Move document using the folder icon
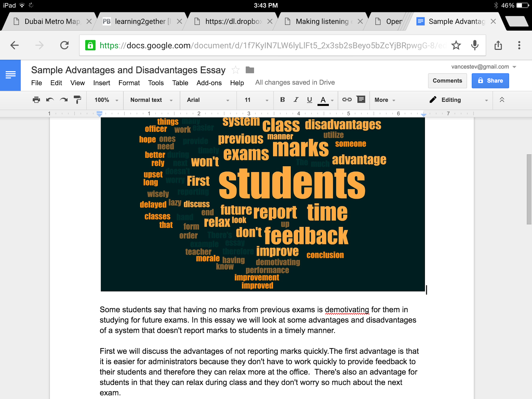The width and height of the screenshot is (532, 399). [250, 70]
